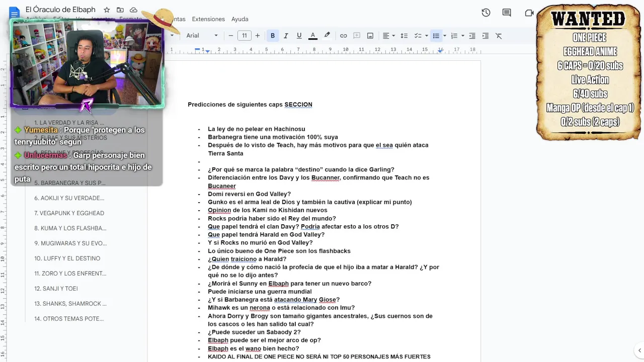Viewport: 644px width, 362px height.
Task: Open the side panel arrow at bottom right
Action: click(639, 350)
